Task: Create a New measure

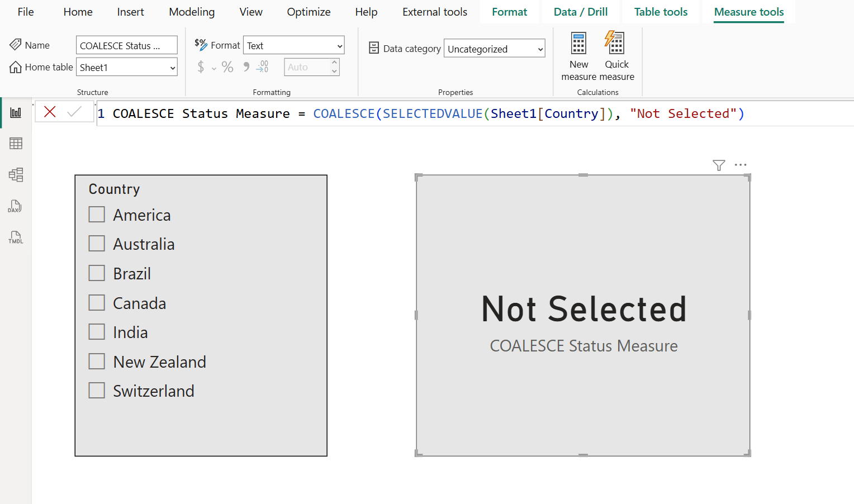Action: pyautogui.click(x=578, y=54)
